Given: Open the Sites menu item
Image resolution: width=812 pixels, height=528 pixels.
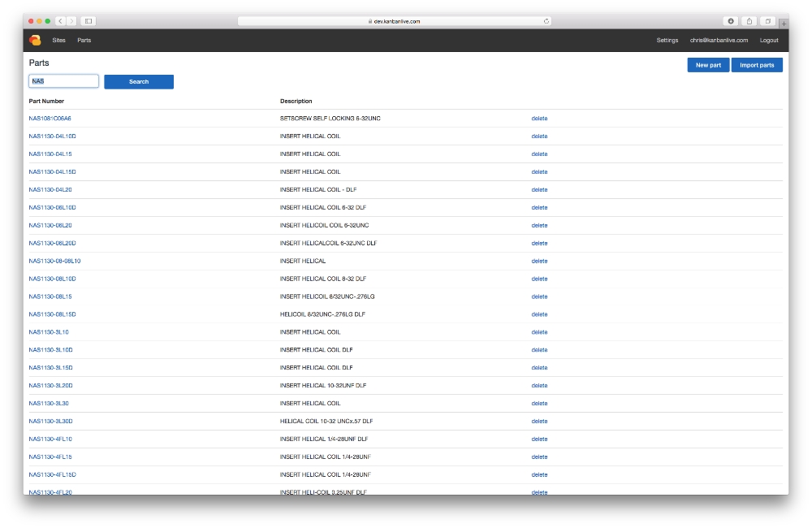Looking at the screenshot, I should click(58, 40).
